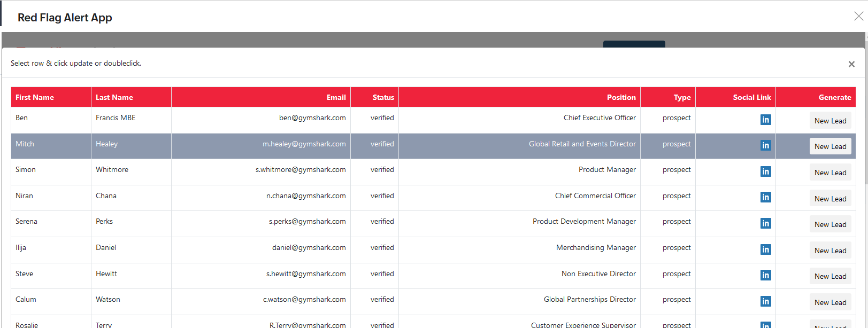
Task: Select ben@gymshark.com email cell
Action: [261, 120]
